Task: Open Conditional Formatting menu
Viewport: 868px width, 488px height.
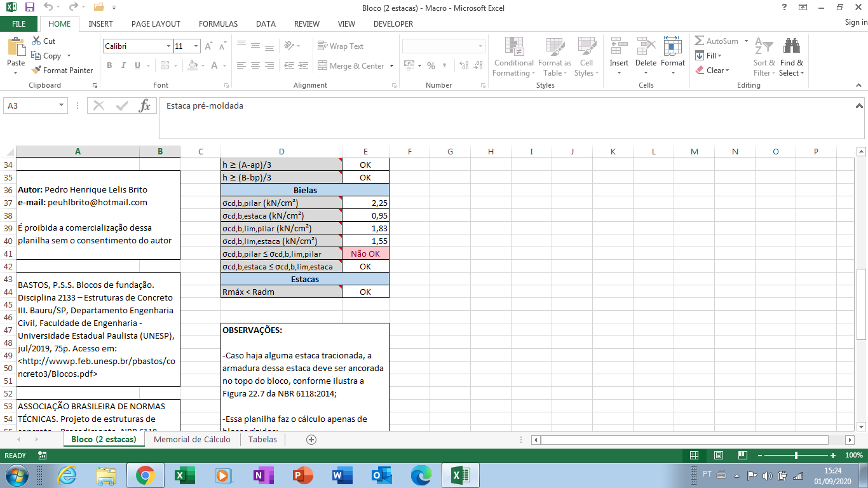Action: pos(513,56)
